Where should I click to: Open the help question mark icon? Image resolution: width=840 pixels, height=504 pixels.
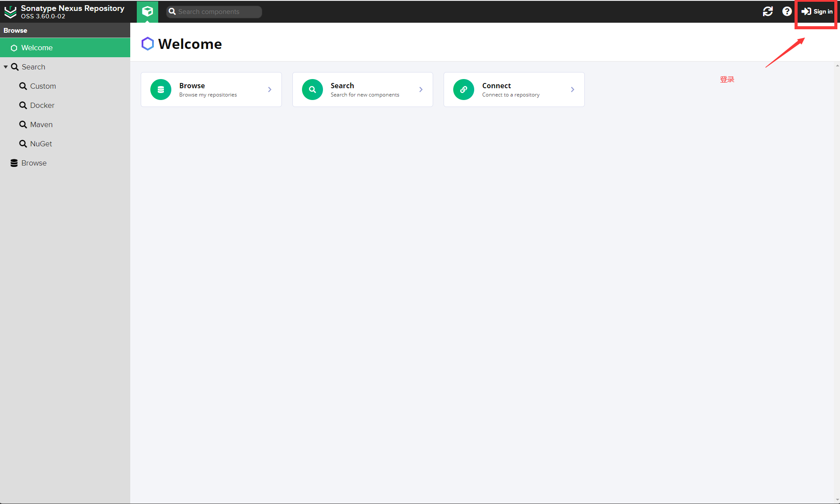pyautogui.click(x=787, y=11)
